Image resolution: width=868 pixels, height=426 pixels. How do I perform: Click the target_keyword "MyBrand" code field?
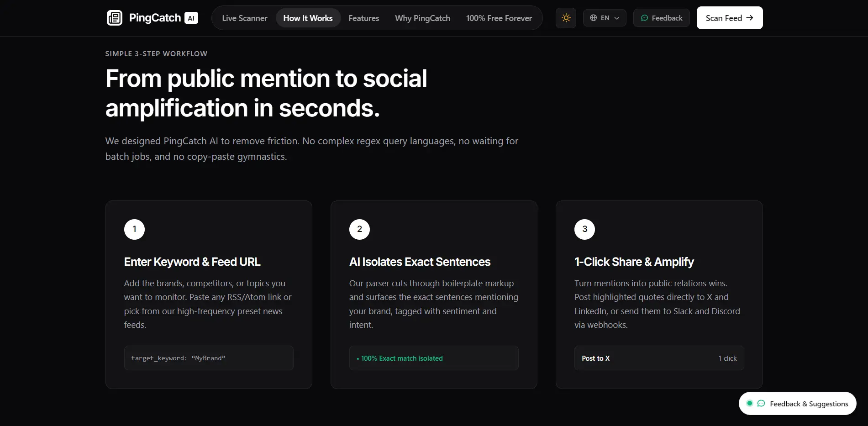(x=209, y=358)
